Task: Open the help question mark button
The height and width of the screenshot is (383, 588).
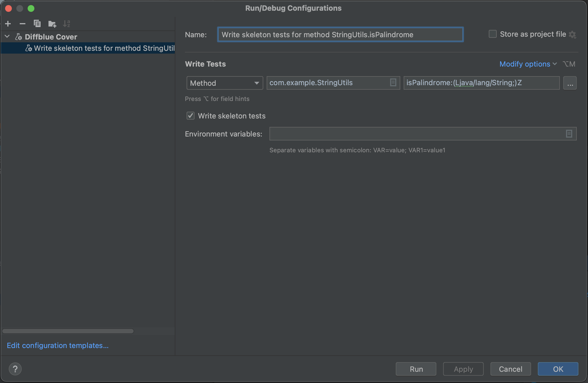Action: 15,369
